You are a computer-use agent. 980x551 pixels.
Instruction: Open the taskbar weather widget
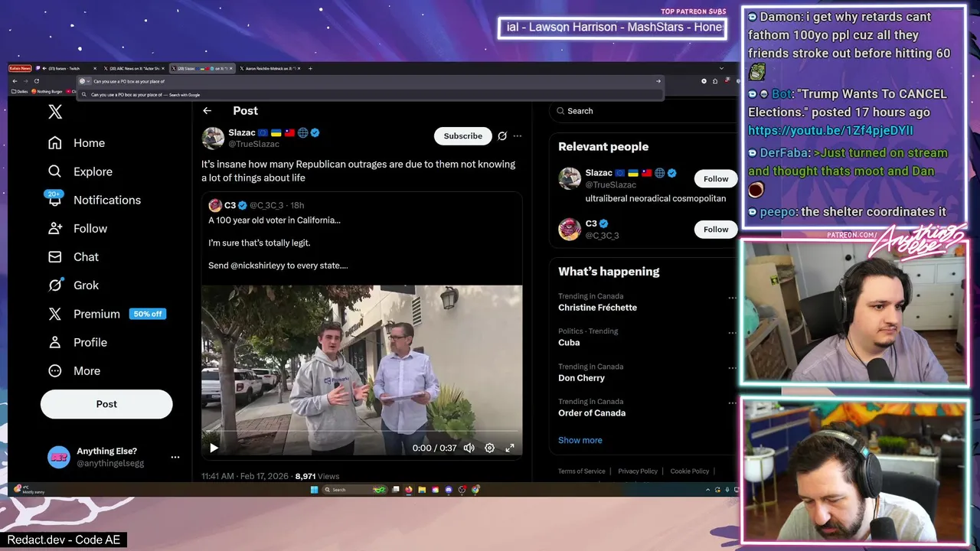(31, 490)
